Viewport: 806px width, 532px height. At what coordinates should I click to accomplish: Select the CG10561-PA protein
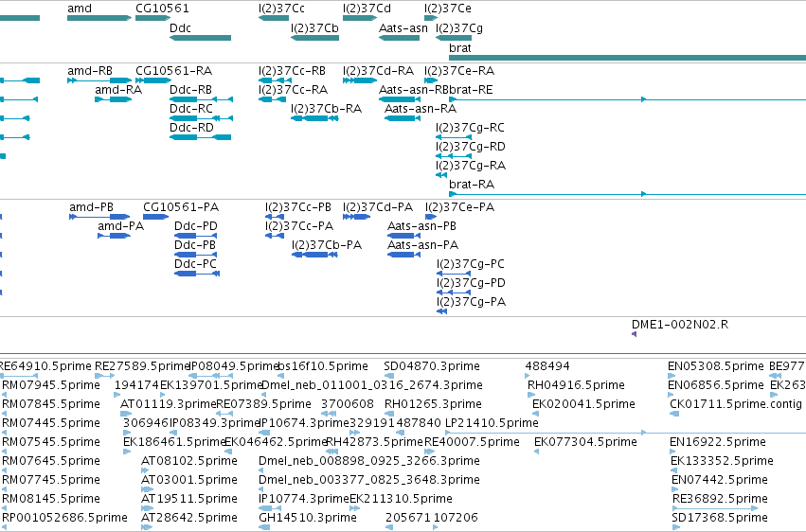pos(155,217)
